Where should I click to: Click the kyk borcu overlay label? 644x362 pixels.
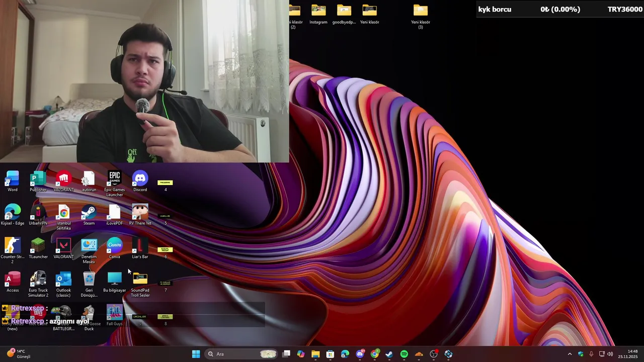pos(495,9)
